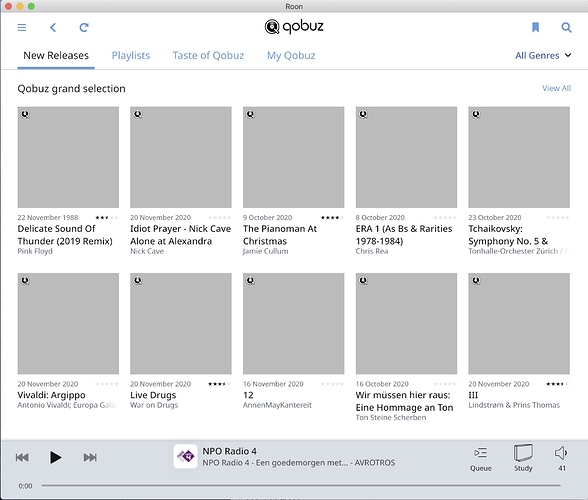Click Qobuz badge on Idiot Prayer cover
Screen dimensions: 588x500
pyautogui.click(x=138, y=114)
